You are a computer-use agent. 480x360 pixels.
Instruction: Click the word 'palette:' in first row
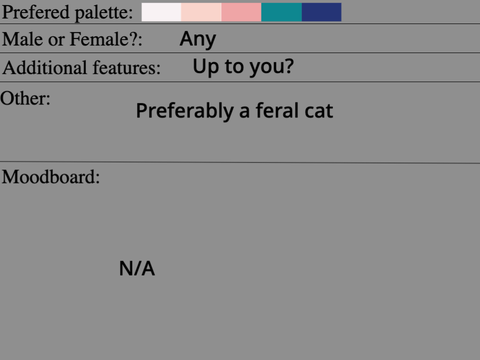[x=104, y=13]
